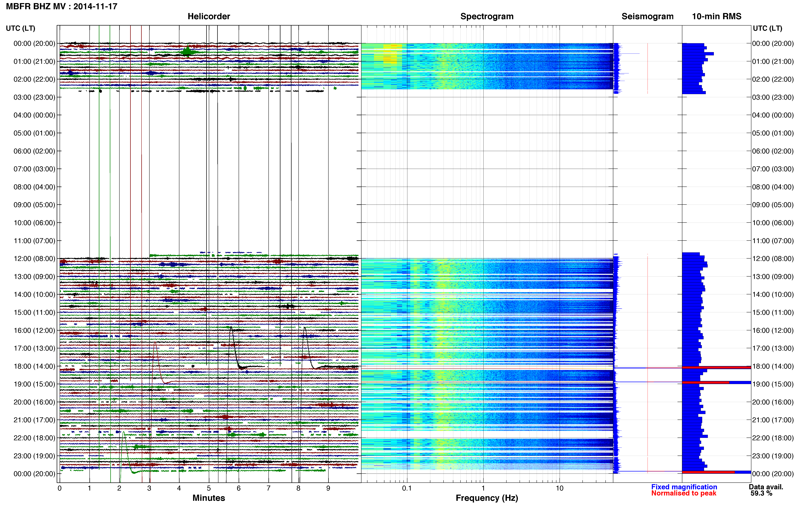The height and width of the screenshot is (508, 812).
Task: Select the Seismogram panel heading
Action: tap(648, 16)
